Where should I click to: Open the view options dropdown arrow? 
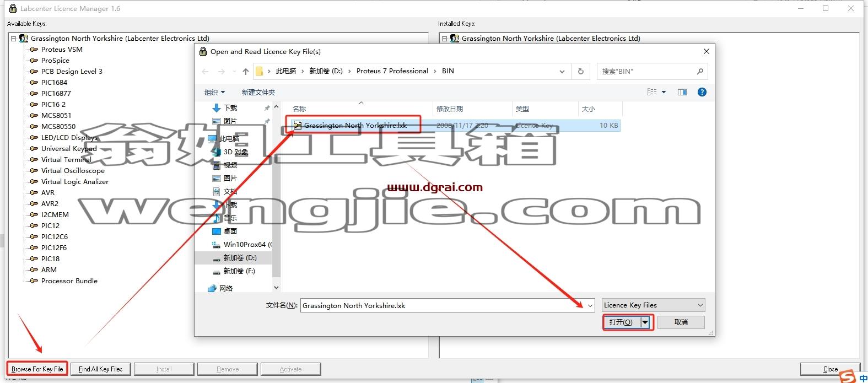click(x=664, y=92)
